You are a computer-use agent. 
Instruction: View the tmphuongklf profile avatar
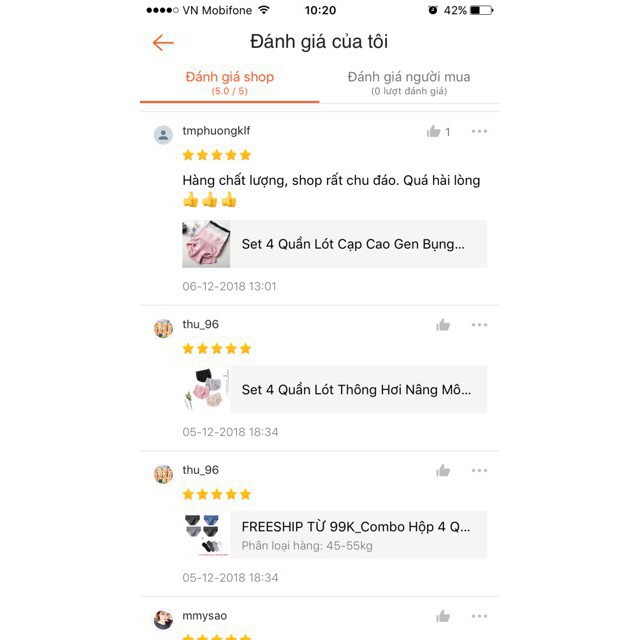[x=163, y=135]
